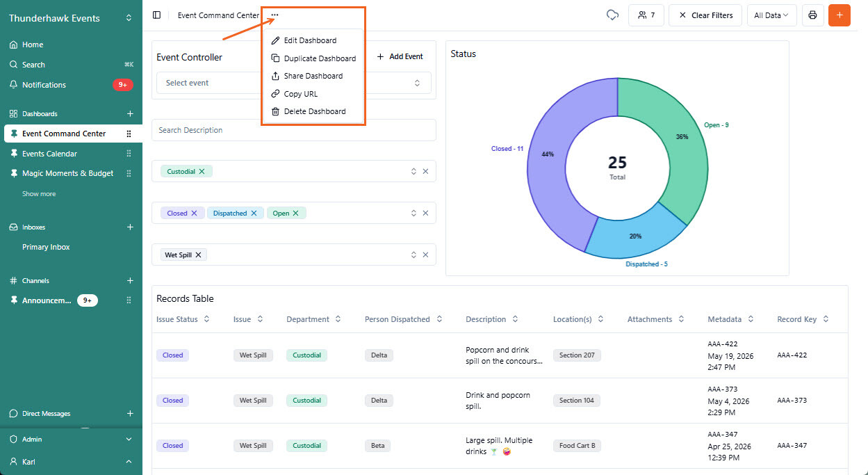Expand the Admin section chevron
868x475 pixels.
click(129, 439)
